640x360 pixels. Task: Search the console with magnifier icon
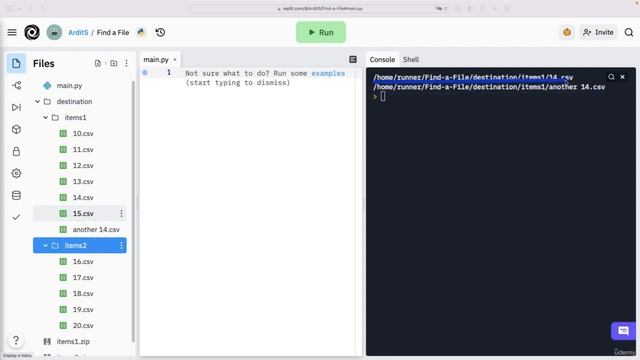coord(611,77)
